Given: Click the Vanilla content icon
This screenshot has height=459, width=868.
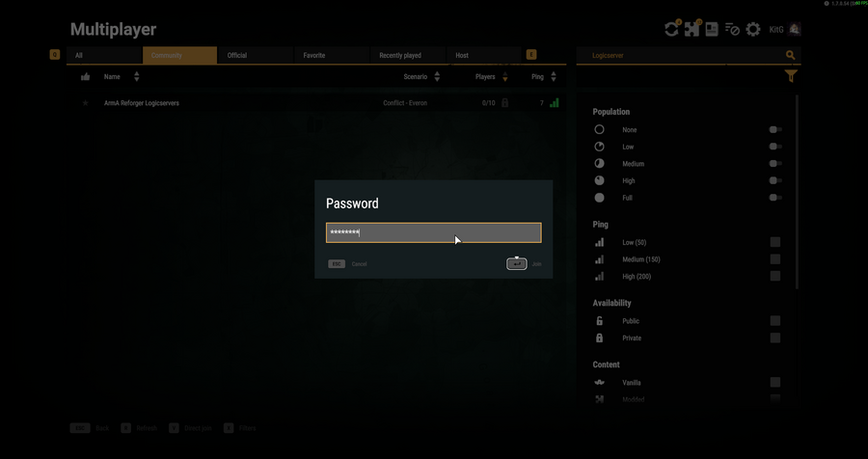Looking at the screenshot, I should (x=599, y=383).
